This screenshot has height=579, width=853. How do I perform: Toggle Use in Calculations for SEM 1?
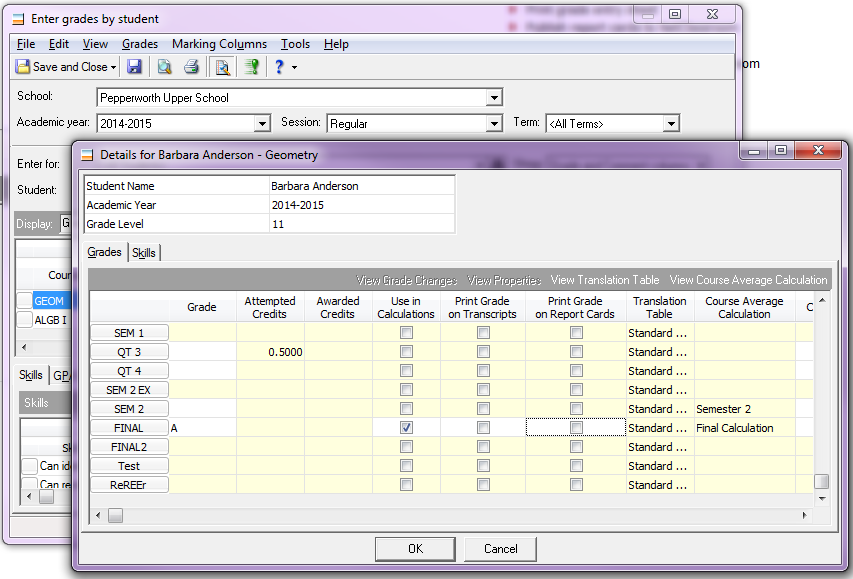coord(406,332)
